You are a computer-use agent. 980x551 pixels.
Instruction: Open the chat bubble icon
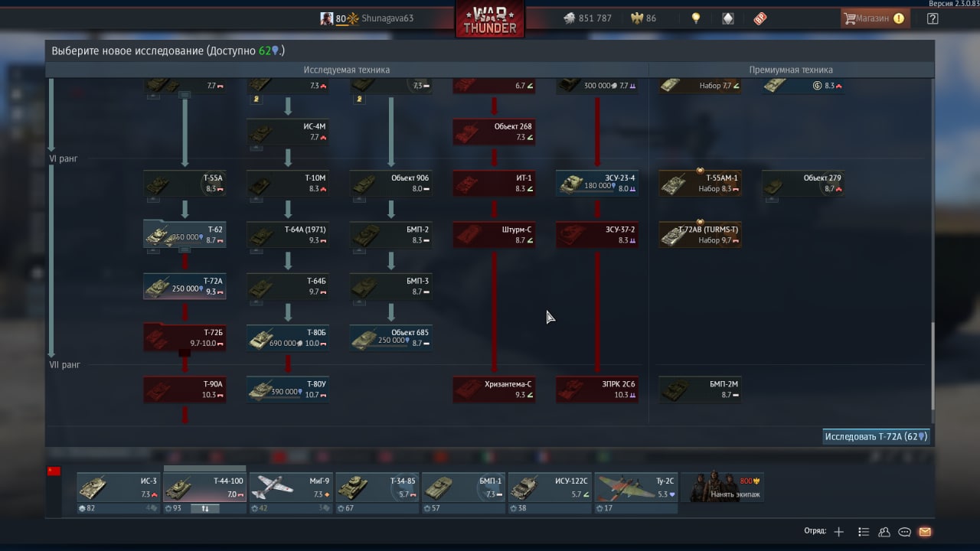pos(904,532)
